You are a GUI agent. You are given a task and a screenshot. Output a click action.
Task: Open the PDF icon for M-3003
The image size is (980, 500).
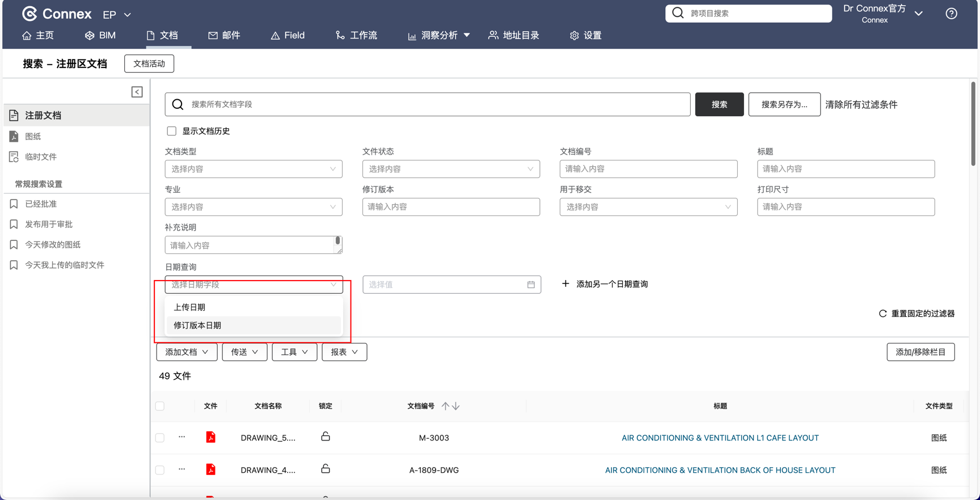pos(210,437)
